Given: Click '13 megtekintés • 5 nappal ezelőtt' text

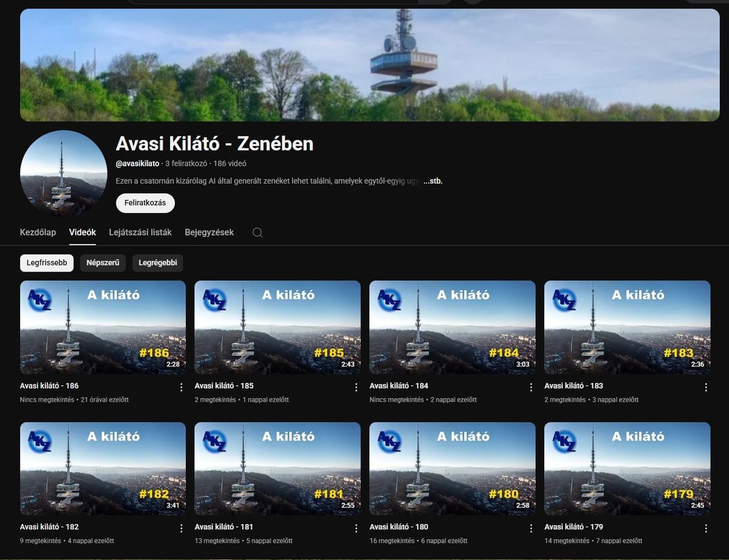Looking at the screenshot, I should coord(244,541).
